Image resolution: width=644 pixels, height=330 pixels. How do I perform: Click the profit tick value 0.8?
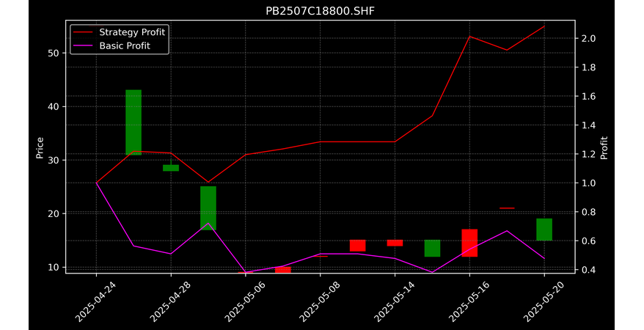click(x=587, y=212)
